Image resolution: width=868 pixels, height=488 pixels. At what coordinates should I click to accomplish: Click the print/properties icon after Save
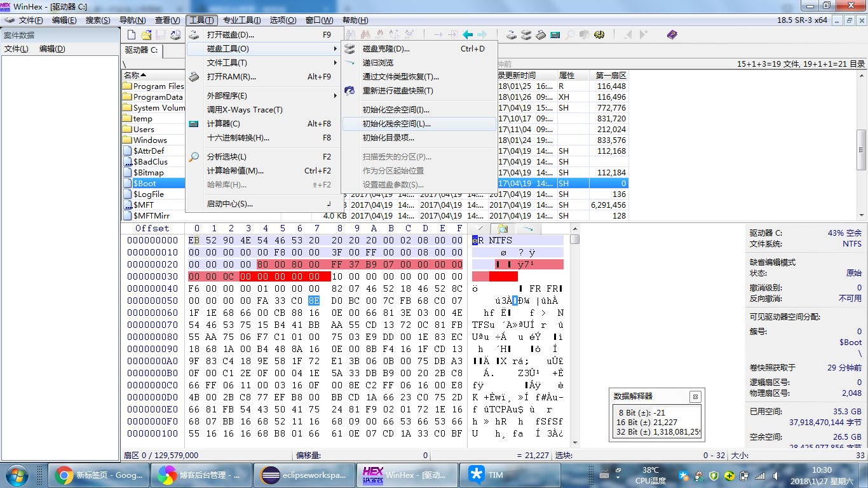tap(175, 34)
